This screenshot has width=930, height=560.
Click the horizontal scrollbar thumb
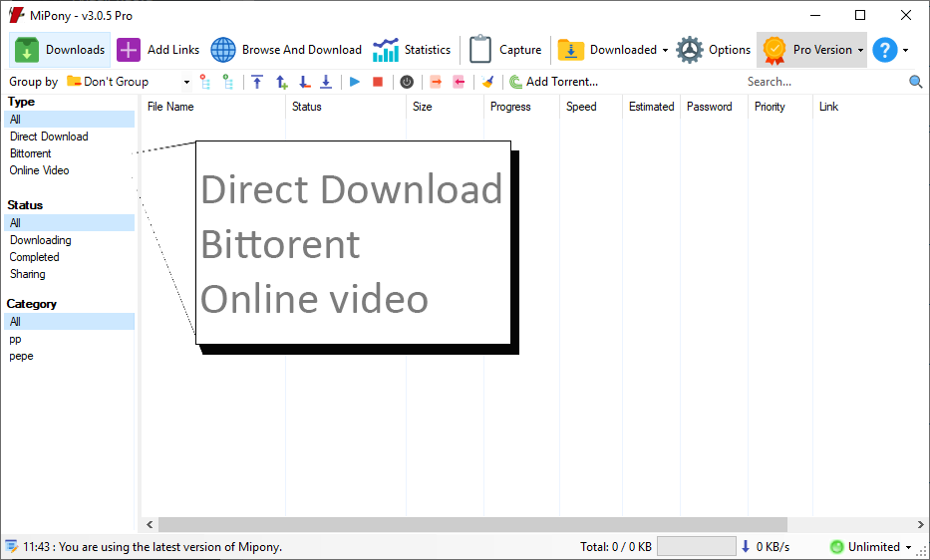[x=472, y=524]
